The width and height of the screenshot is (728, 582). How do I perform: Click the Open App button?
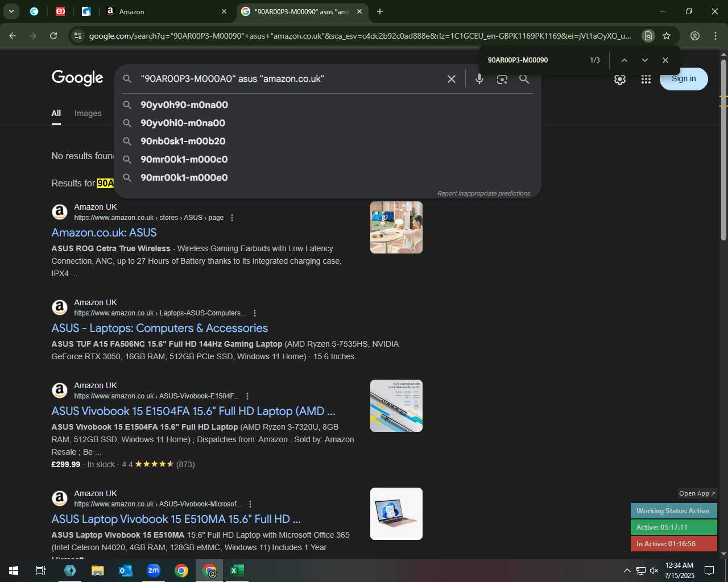[697, 493]
